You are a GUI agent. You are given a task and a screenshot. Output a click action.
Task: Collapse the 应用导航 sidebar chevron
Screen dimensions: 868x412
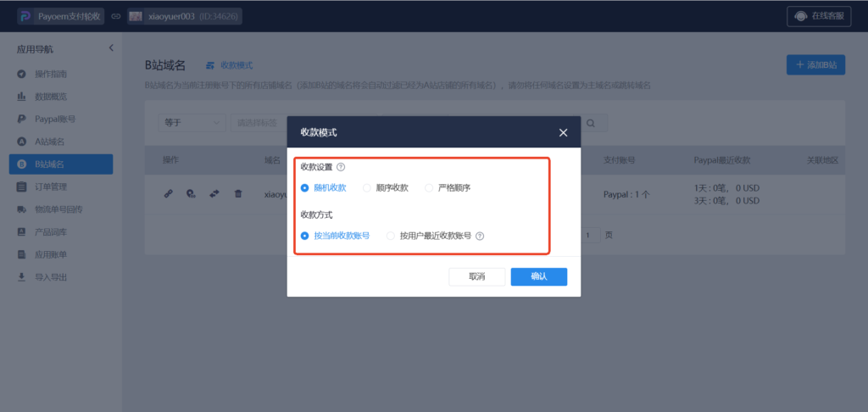[x=111, y=48]
